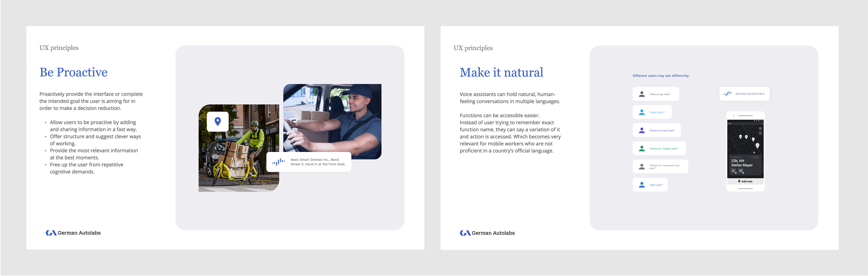Click the BZ package tile on the phone screen
The image size is (868, 276).
coord(741,171)
